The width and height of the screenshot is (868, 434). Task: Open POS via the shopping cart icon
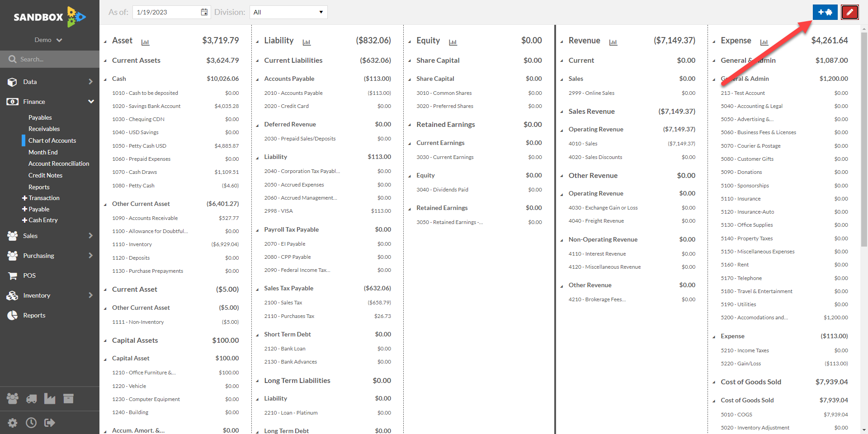point(12,275)
